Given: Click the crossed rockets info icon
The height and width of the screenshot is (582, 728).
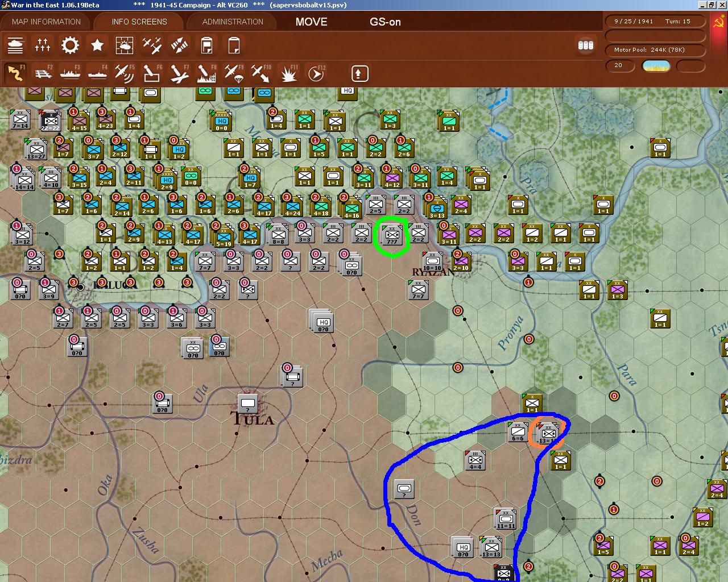Looking at the screenshot, I should tap(179, 45).
